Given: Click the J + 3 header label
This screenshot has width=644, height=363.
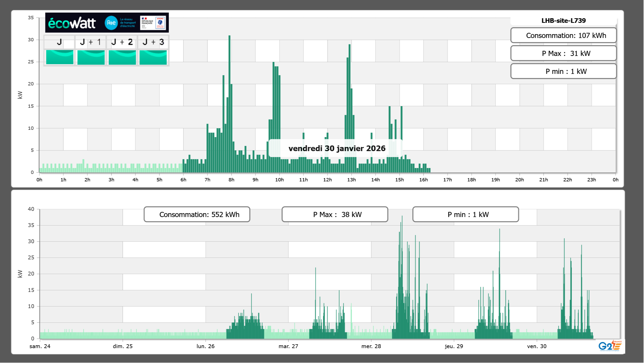Looking at the screenshot, I should pyautogui.click(x=153, y=42).
